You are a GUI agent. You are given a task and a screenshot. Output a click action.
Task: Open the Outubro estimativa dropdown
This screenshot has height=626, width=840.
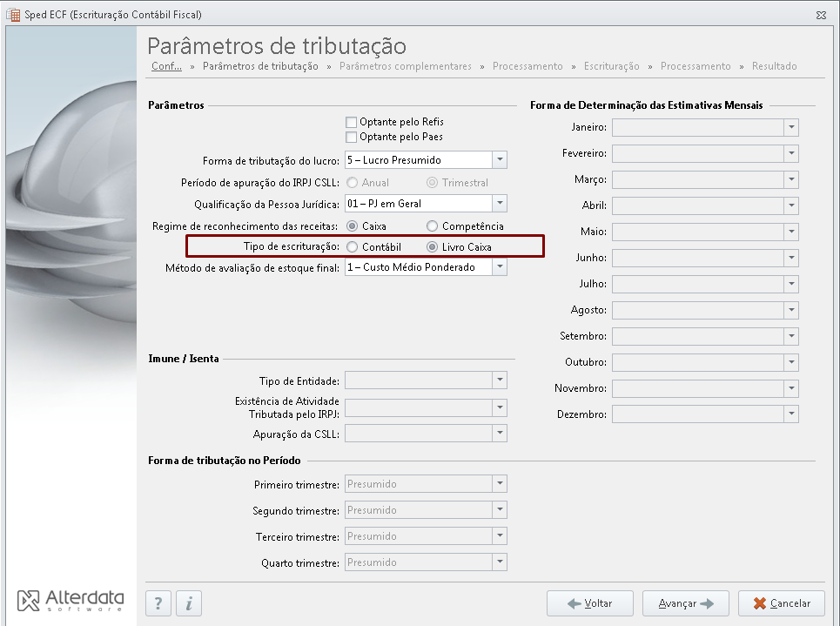point(791,362)
